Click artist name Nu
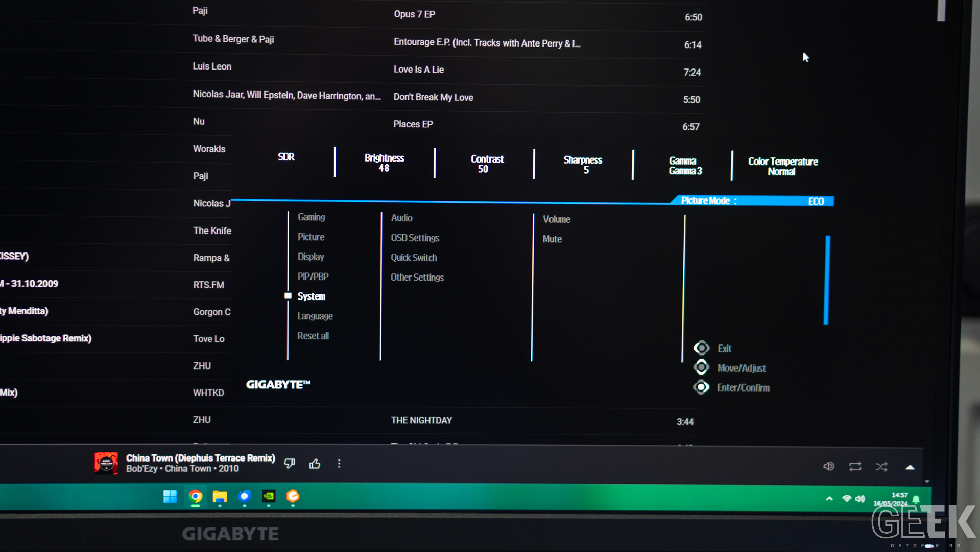This screenshot has width=980, height=552. tap(199, 122)
